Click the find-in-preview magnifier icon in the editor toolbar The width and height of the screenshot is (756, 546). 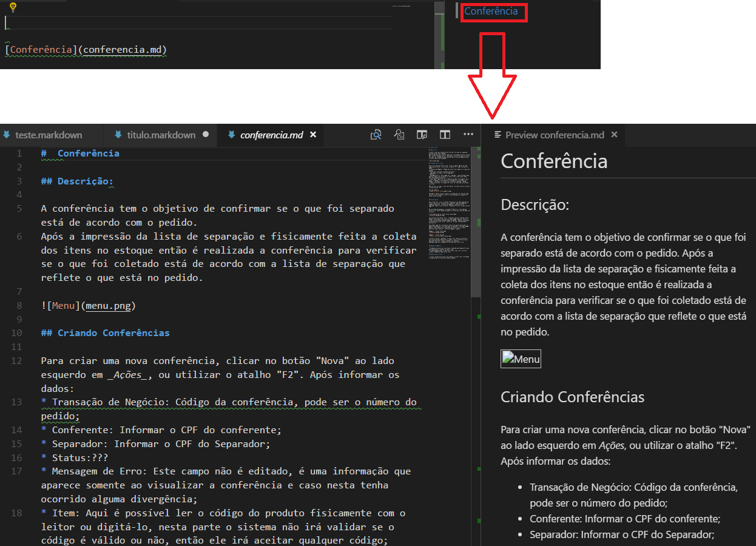[x=376, y=135]
